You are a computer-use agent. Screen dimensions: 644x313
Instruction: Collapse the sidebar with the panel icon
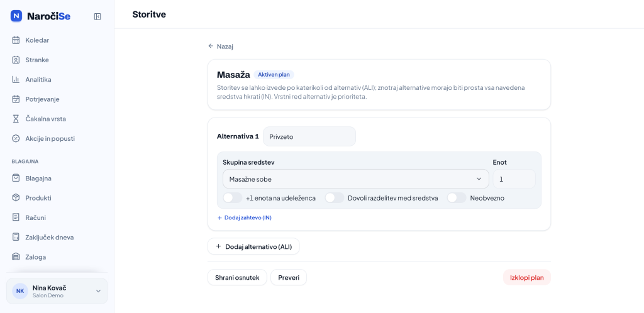point(97,16)
